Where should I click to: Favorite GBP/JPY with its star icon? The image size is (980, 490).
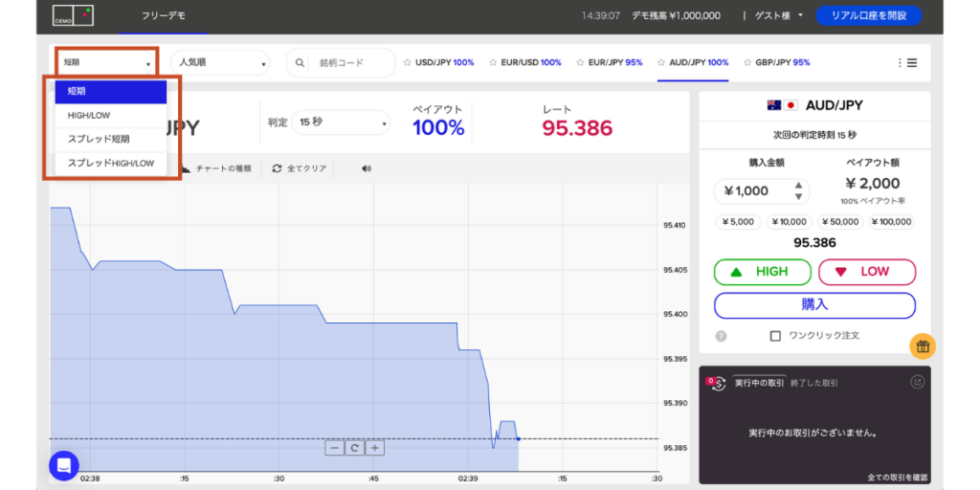(746, 63)
